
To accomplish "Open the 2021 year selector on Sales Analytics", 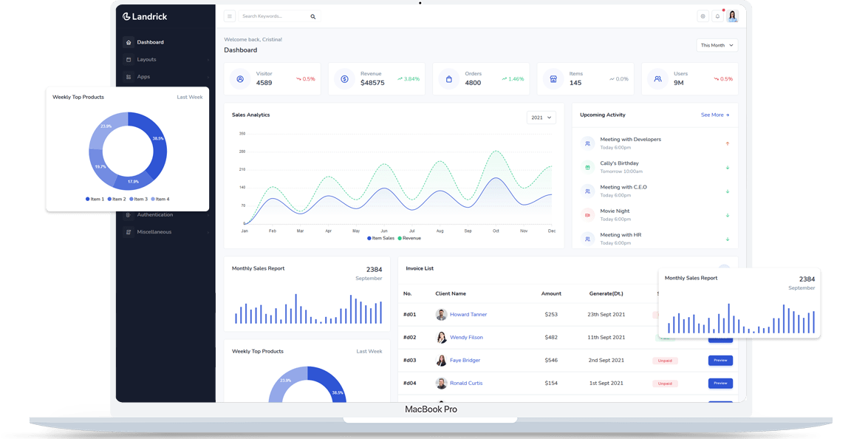I will coord(541,117).
